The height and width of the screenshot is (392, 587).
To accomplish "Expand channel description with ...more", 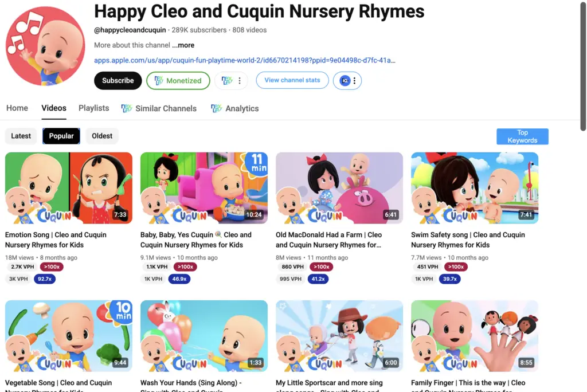I will [x=183, y=45].
